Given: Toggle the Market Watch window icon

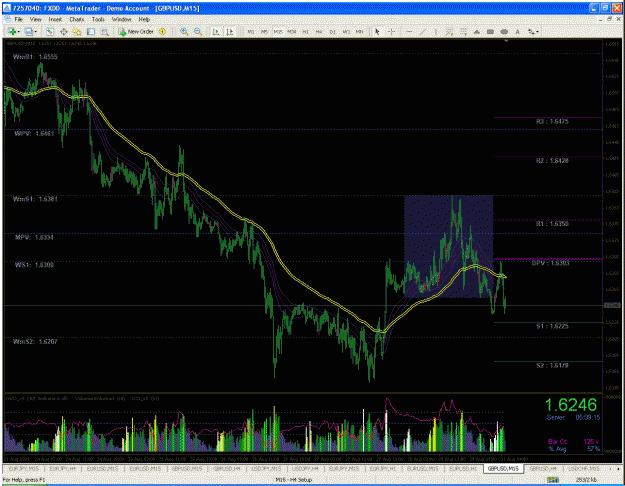Looking at the screenshot, I should 50,31.
